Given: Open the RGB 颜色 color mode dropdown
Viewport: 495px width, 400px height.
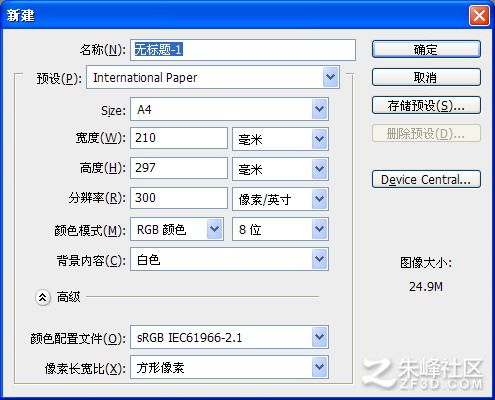Looking at the screenshot, I should (177, 229).
